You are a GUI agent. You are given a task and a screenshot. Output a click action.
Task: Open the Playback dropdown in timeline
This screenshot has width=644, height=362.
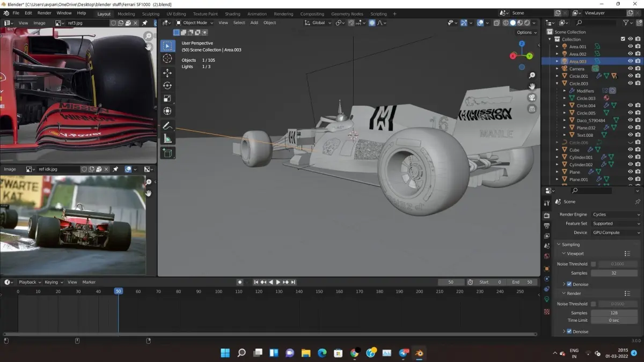[x=30, y=282]
